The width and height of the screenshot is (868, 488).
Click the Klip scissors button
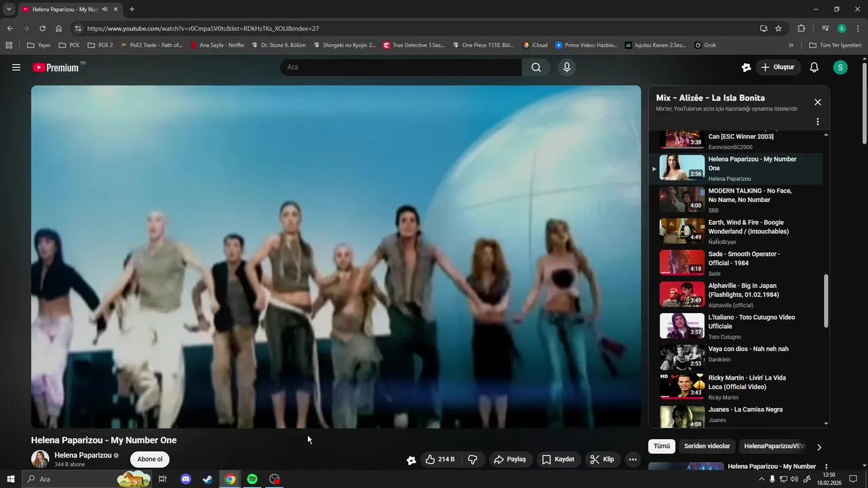point(602,460)
